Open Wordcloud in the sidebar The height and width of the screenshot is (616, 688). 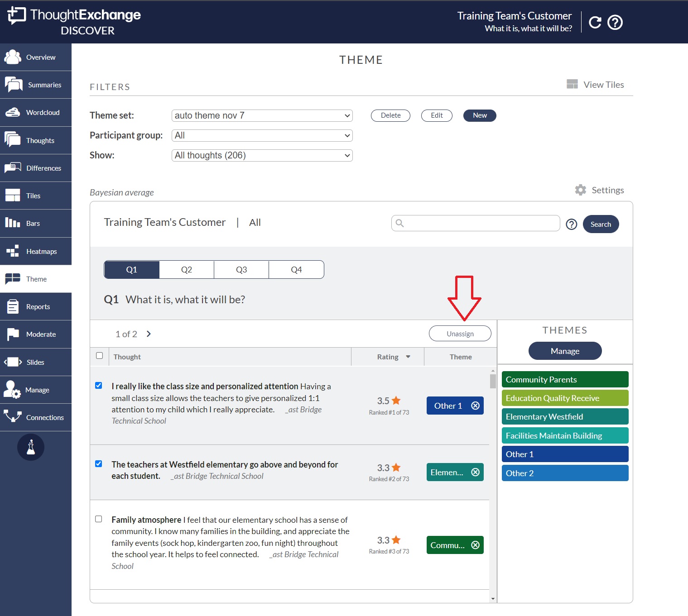click(x=36, y=112)
